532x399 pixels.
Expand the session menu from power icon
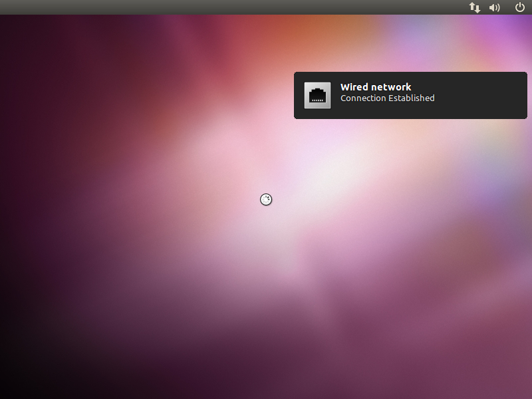pos(520,7)
